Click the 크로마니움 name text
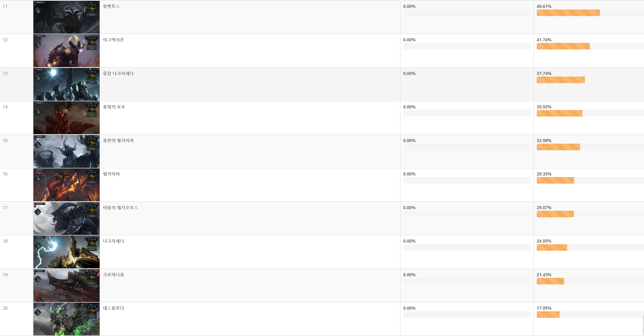 pyautogui.click(x=113, y=275)
